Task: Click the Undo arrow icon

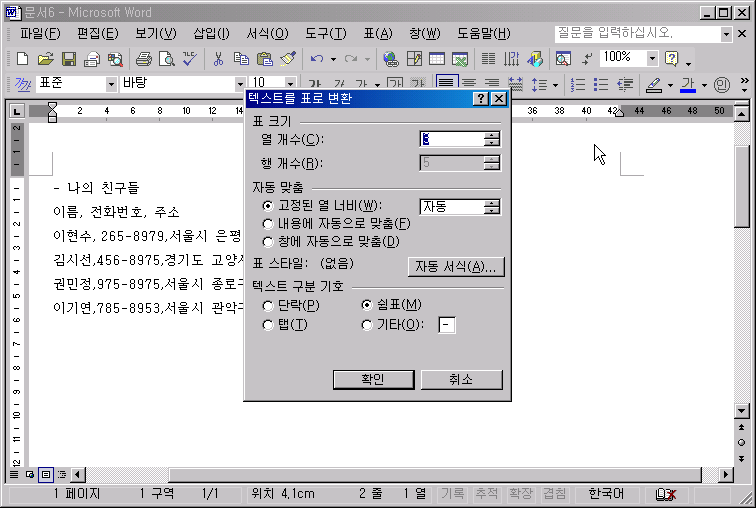Action: coord(317,59)
